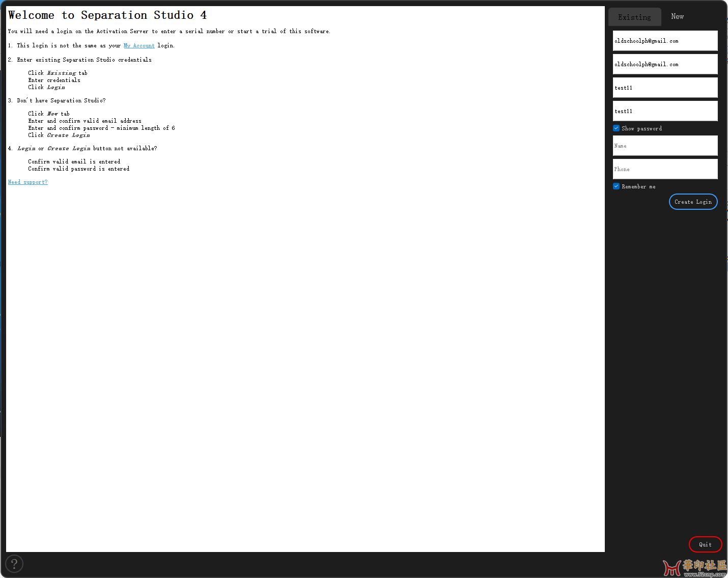
Task: Click the Create Login button
Action: [x=693, y=202]
